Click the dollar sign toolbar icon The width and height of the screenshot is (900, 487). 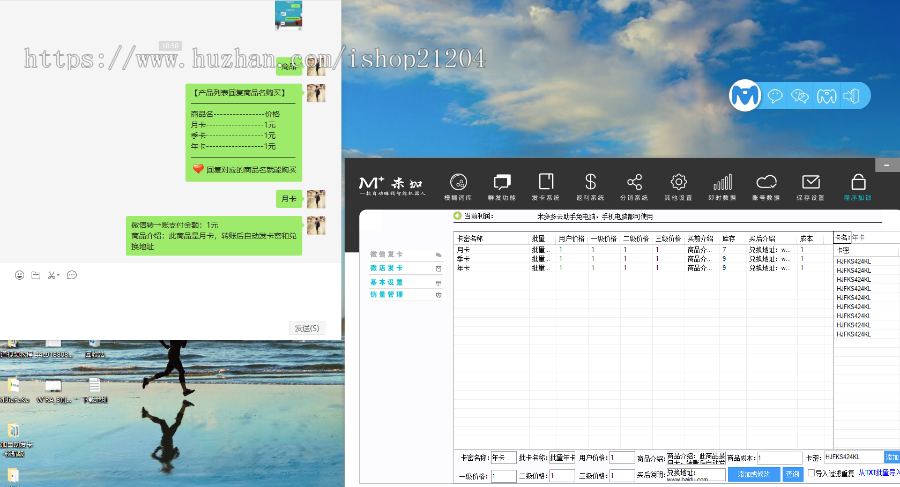pos(591,182)
